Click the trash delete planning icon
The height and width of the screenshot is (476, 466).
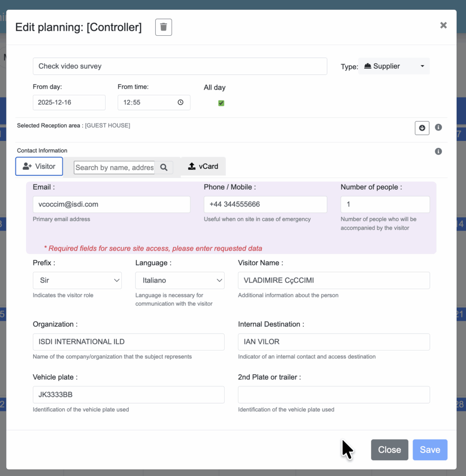click(x=163, y=27)
